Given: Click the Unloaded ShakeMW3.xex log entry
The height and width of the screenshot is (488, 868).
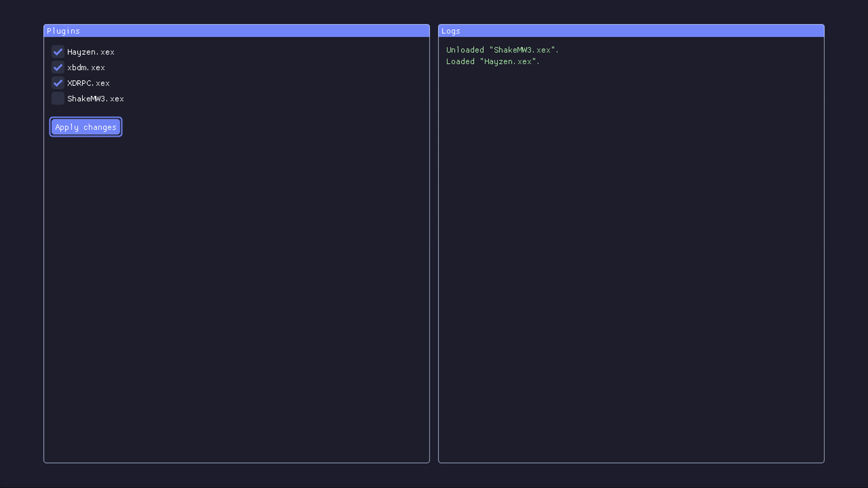Looking at the screenshot, I should coord(502,50).
